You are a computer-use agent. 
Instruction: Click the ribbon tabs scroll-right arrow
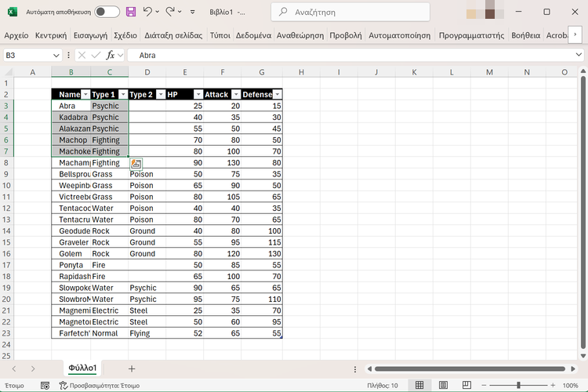click(575, 34)
